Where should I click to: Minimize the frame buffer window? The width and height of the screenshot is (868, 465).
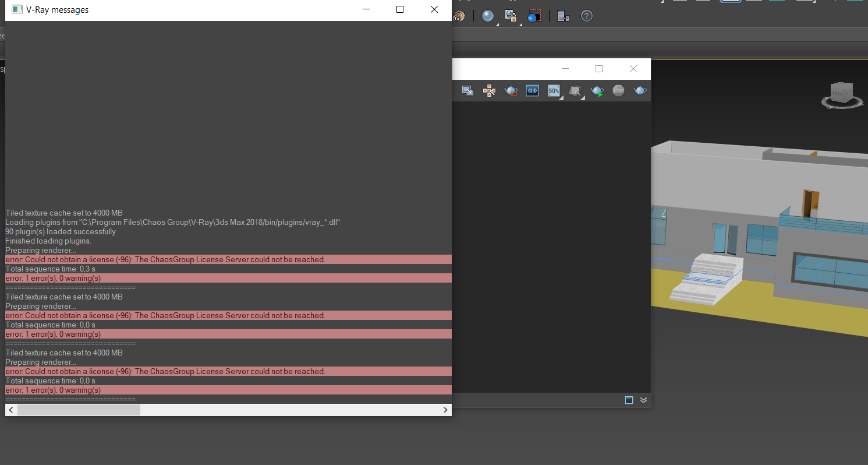point(565,69)
